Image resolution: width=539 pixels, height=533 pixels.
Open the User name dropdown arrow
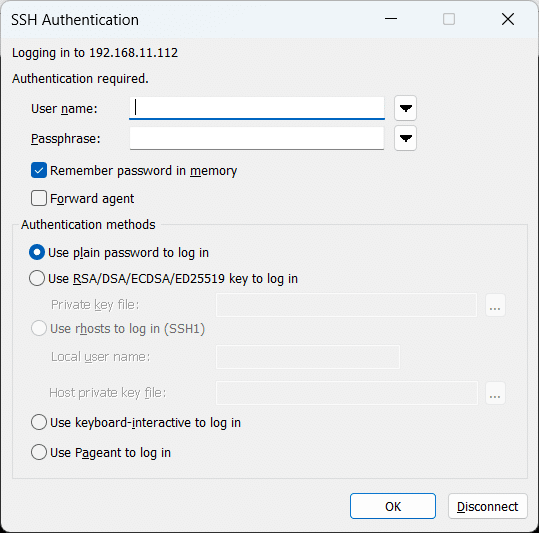pos(406,108)
